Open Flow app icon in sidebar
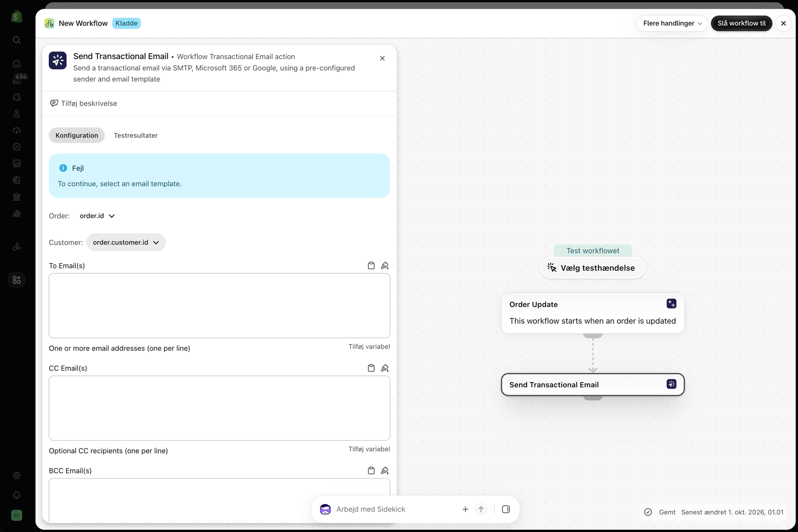The image size is (798, 532). pos(17,246)
